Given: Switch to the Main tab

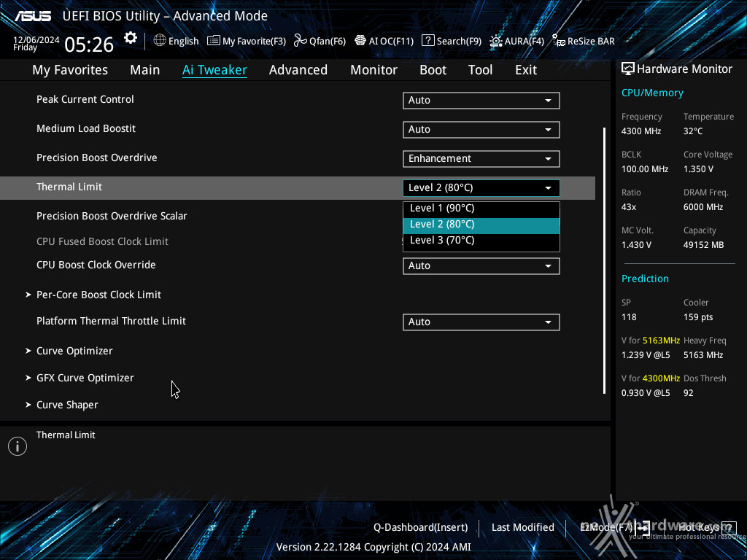Looking at the screenshot, I should [145, 70].
